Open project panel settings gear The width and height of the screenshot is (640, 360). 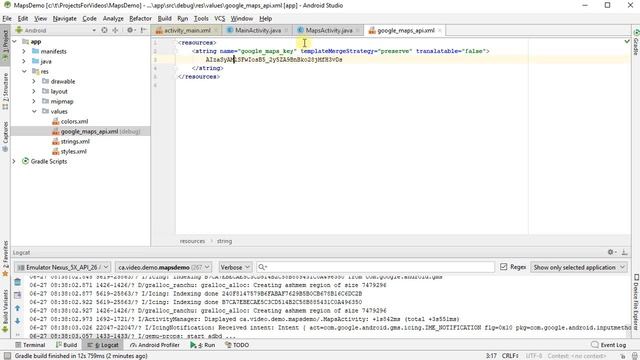(x=130, y=30)
